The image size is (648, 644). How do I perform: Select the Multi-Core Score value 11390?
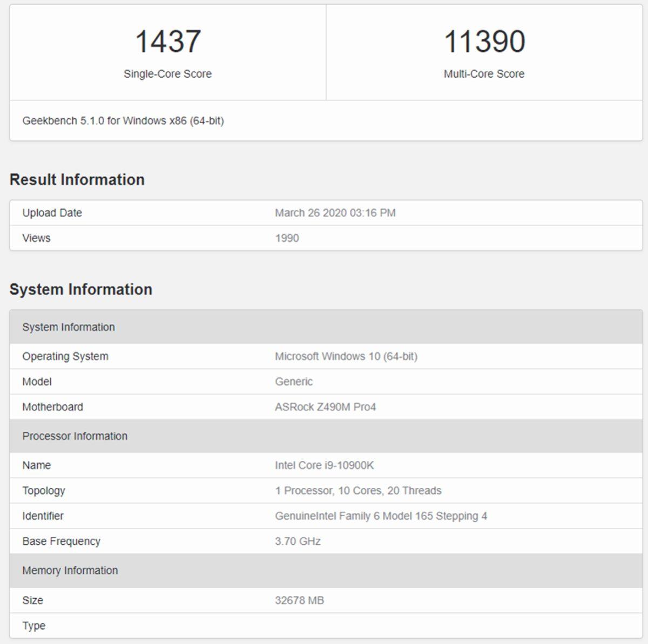pyautogui.click(x=484, y=39)
